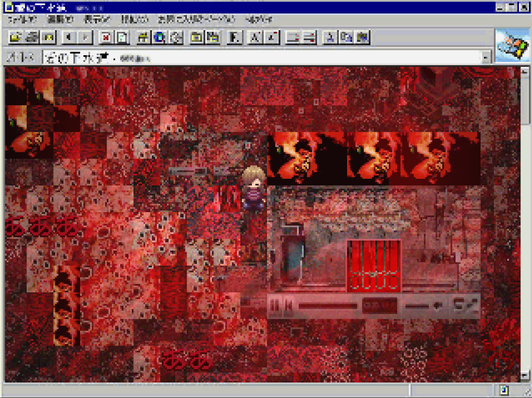Click the Open folder toolbar icon

click(15, 37)
